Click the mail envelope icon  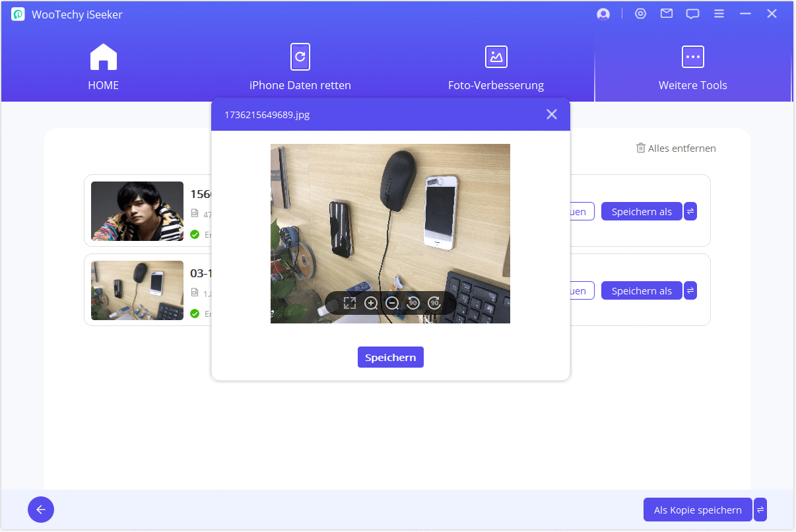pos(667,14)
